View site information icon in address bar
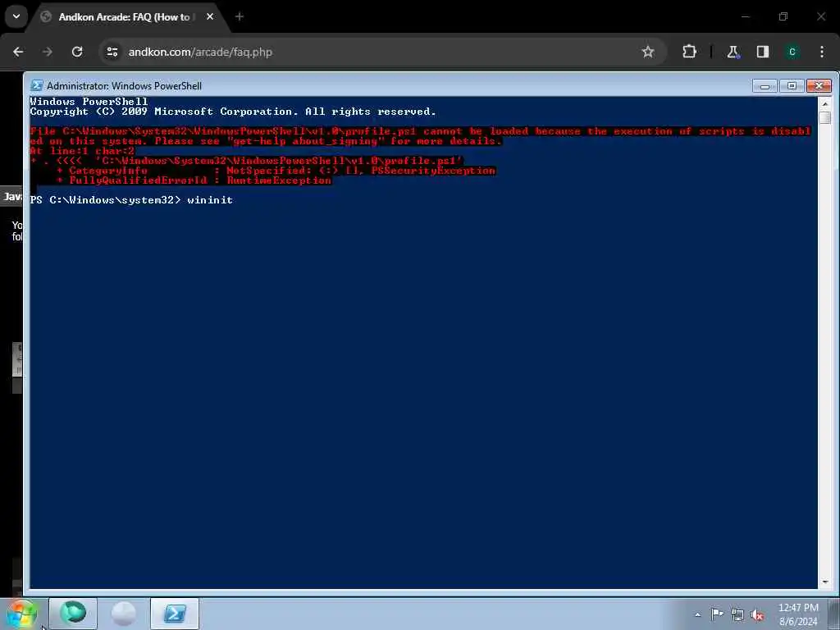Image resolution: width=840 pixels, height=630 pixels. tap(112, 52)
